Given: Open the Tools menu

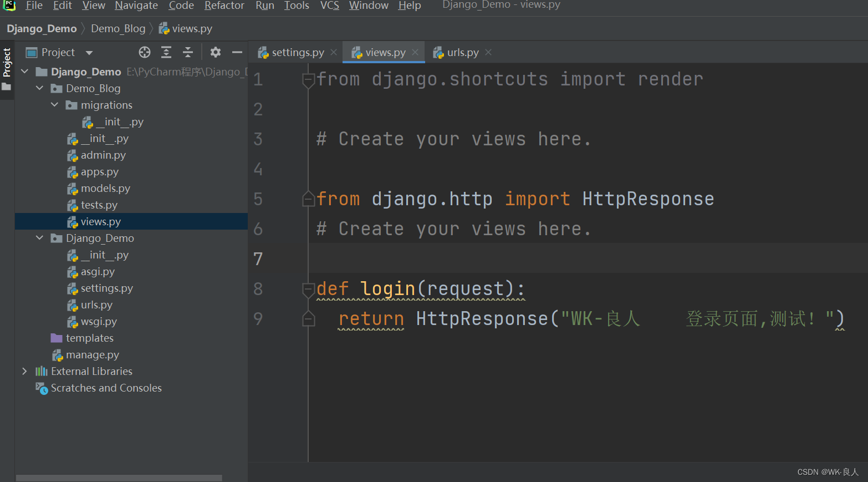Looking at the screenshot, I should click(x=297, y=6).
